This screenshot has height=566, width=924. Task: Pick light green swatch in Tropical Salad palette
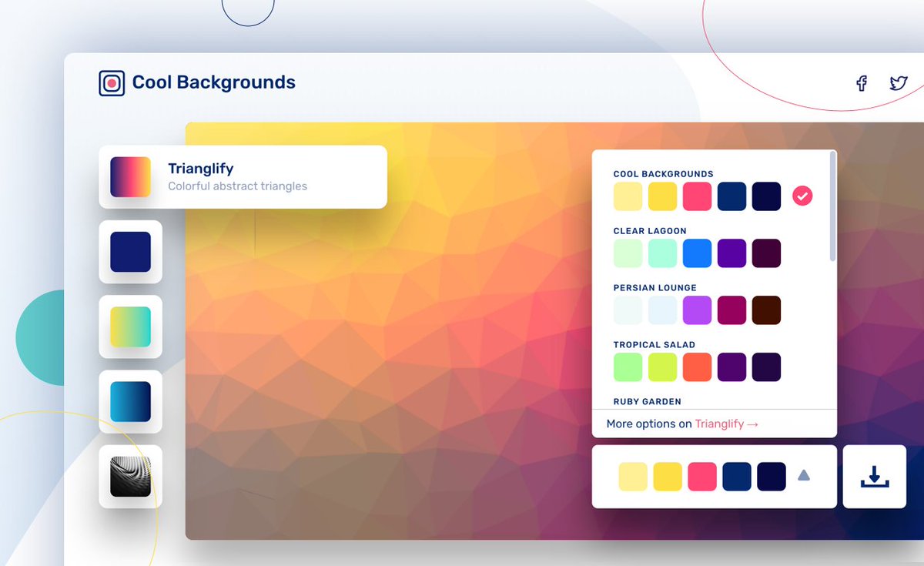click(x=628, y=367)
